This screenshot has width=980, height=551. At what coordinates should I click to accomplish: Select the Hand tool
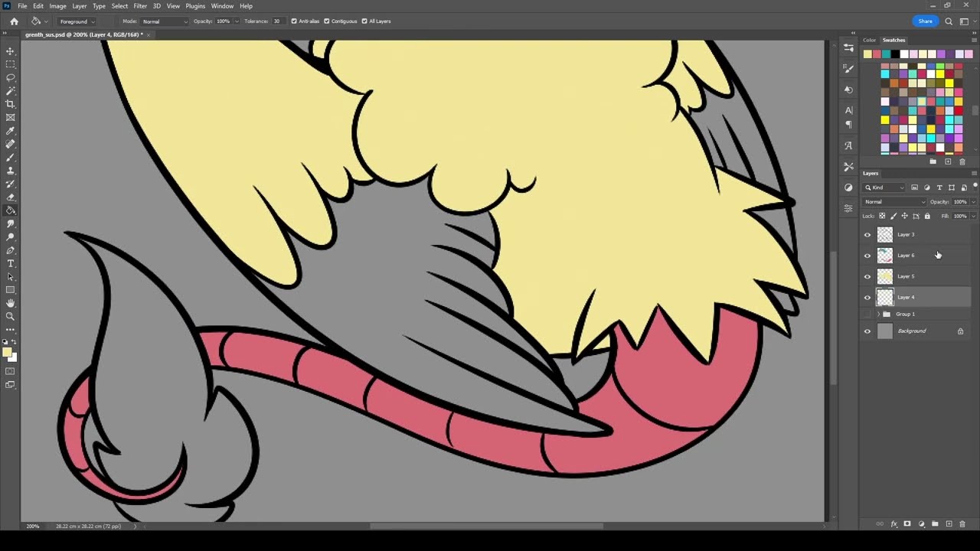click(x=11, y=303)
